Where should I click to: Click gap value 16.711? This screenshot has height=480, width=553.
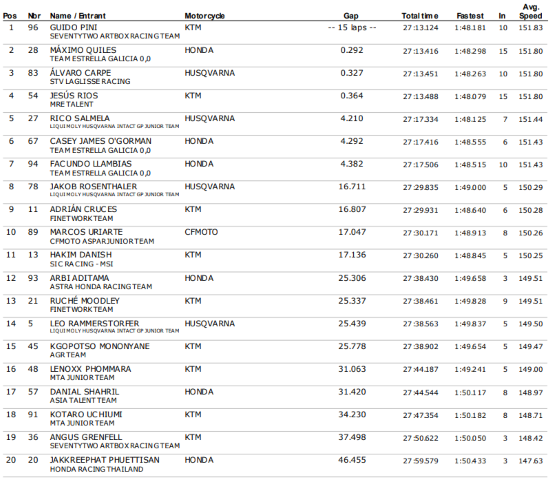[352, 186]
